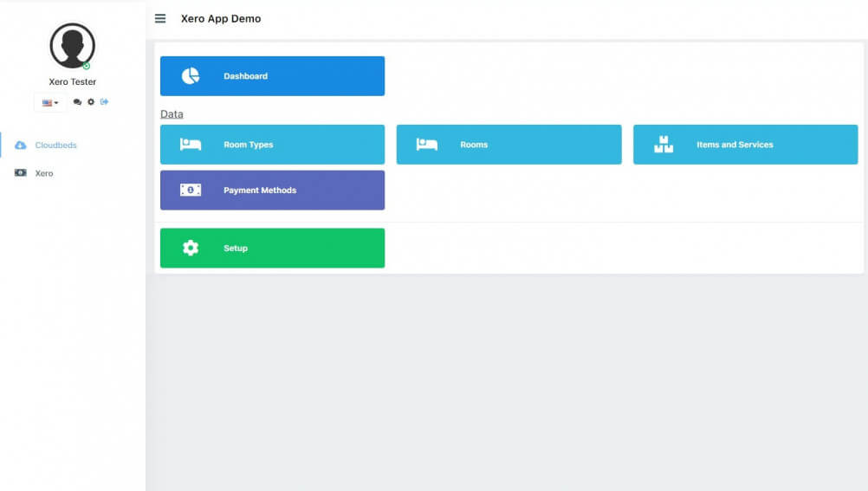Select Xero in the sidebar

point(44,173)
